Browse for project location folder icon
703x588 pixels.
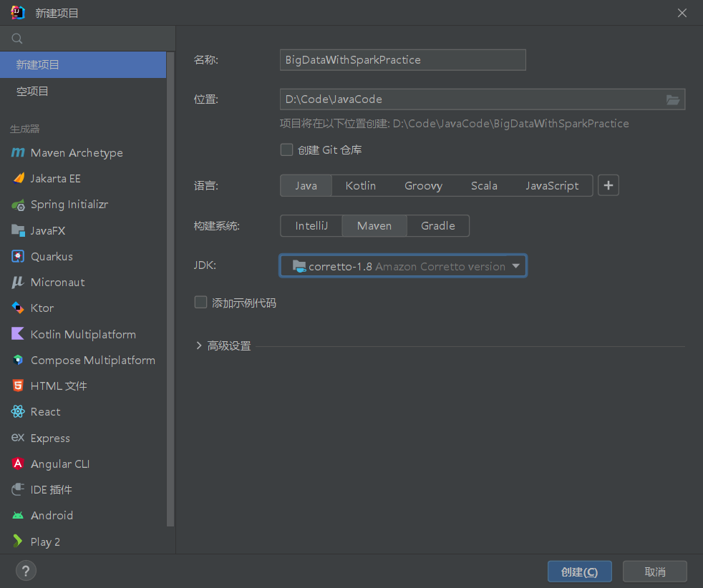(673, 99)
